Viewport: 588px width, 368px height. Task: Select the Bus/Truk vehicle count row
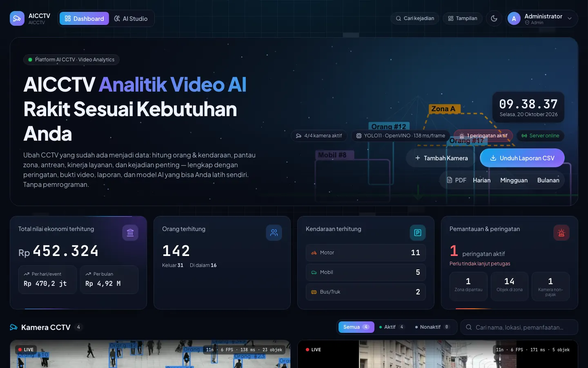(366, 292)
